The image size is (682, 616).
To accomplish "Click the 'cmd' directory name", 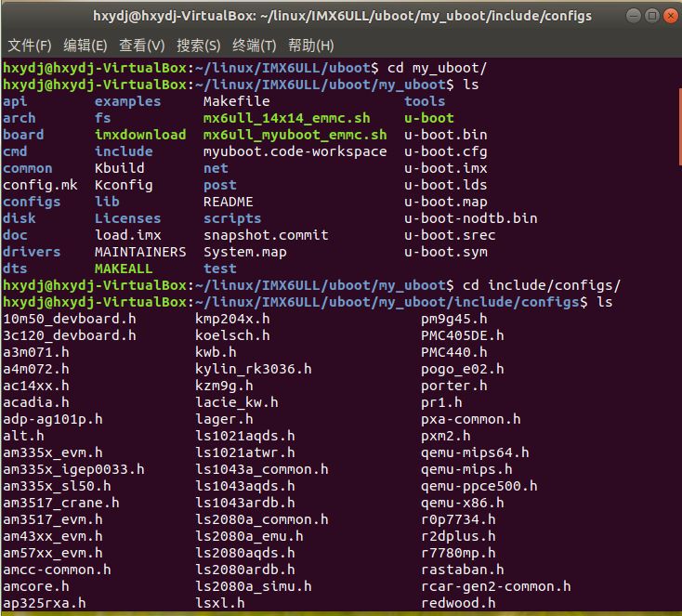I will (15, 151).
